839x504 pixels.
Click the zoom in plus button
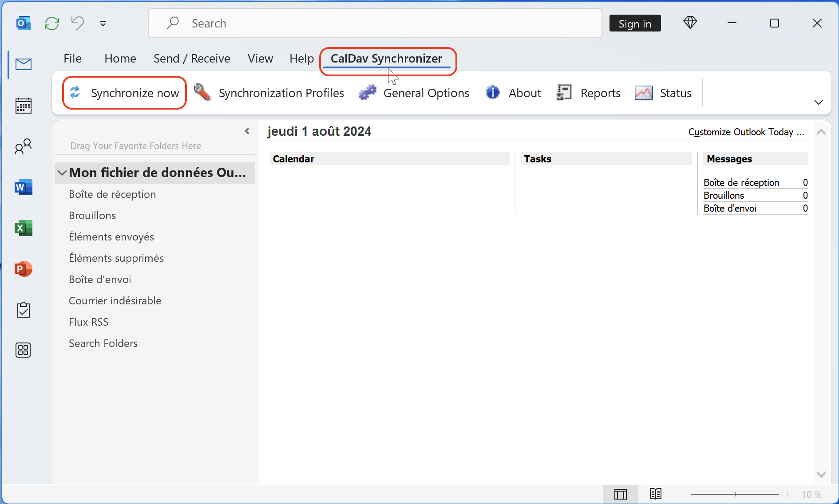click(787, 494)
